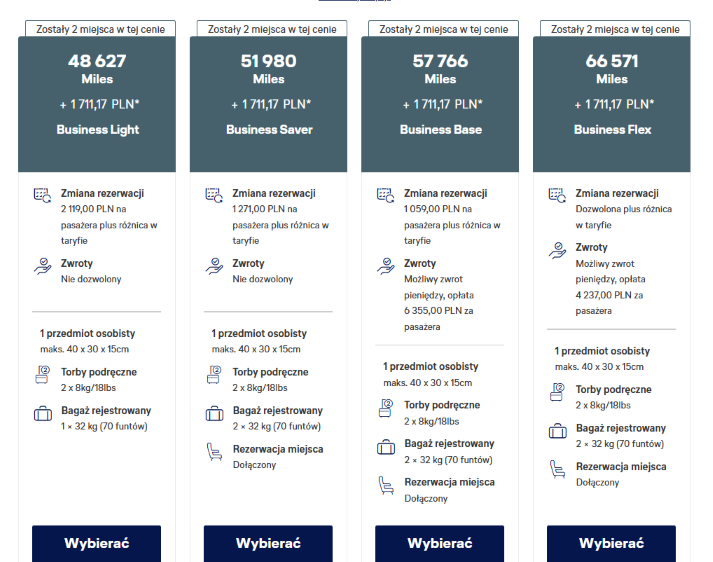The height and width of the screenshot is (562, 713).
Task: Click 'Zmiana rezerwacji' heading in Business Saver
Action: click(x=274, y=193)
